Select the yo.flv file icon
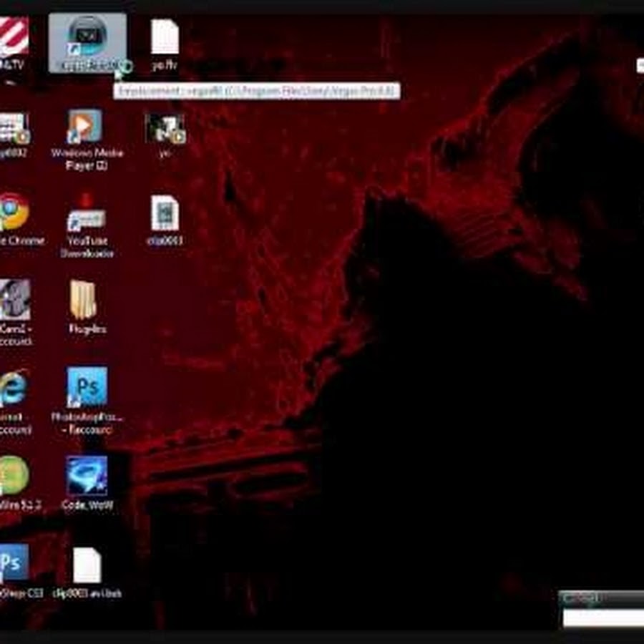Viewport: 644px width, 644px height. pyautogui.click(x=165, y=37)
